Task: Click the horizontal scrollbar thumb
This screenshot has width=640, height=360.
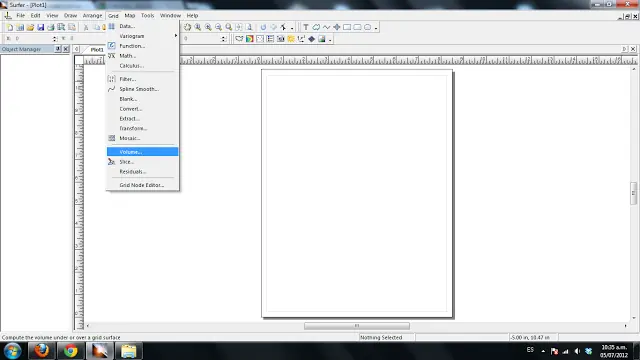Action: pos(357,326)
